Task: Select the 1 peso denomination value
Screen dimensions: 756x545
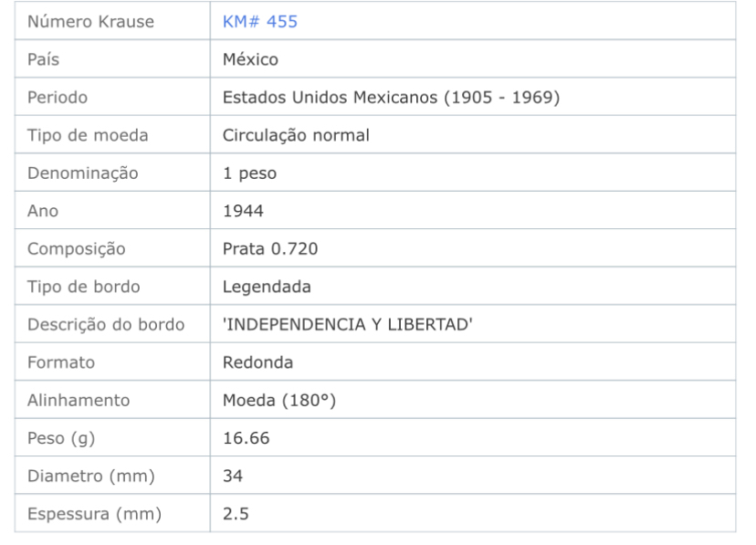Action: click(x=250, y=173)
